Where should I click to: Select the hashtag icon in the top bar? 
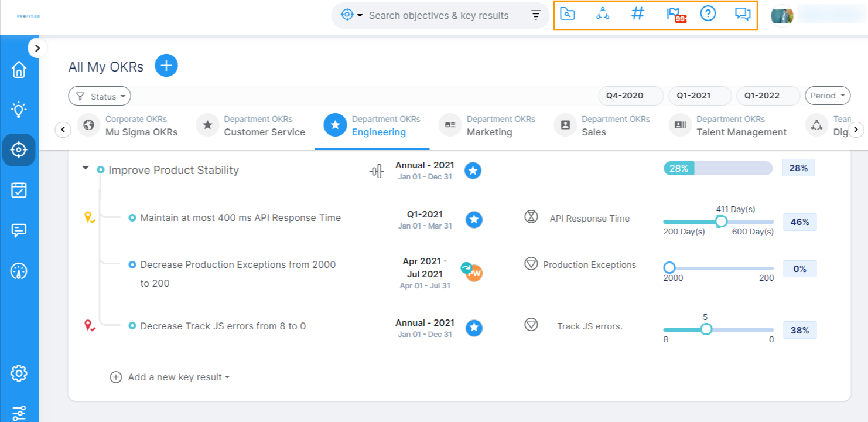pos(637,13)
